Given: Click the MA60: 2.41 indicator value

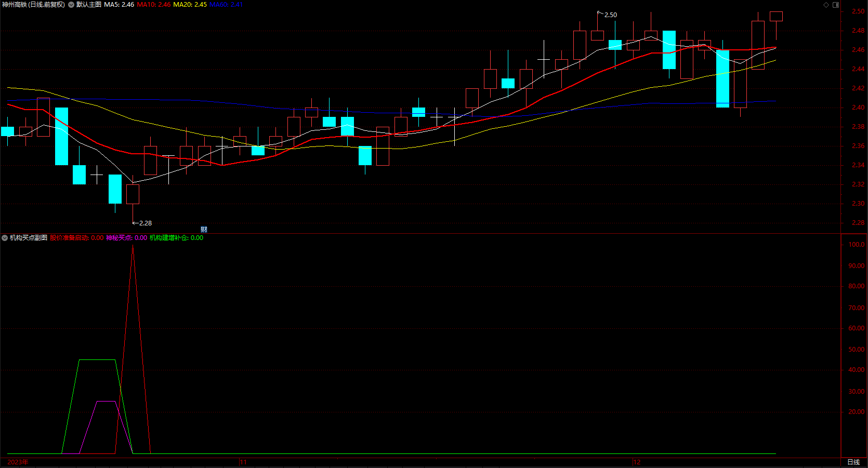Looking at the screenshot, I should coord(226,5).
